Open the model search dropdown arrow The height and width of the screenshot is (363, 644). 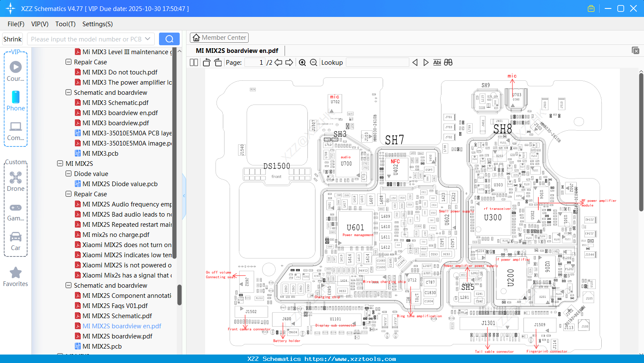click(x=147, y=38)
